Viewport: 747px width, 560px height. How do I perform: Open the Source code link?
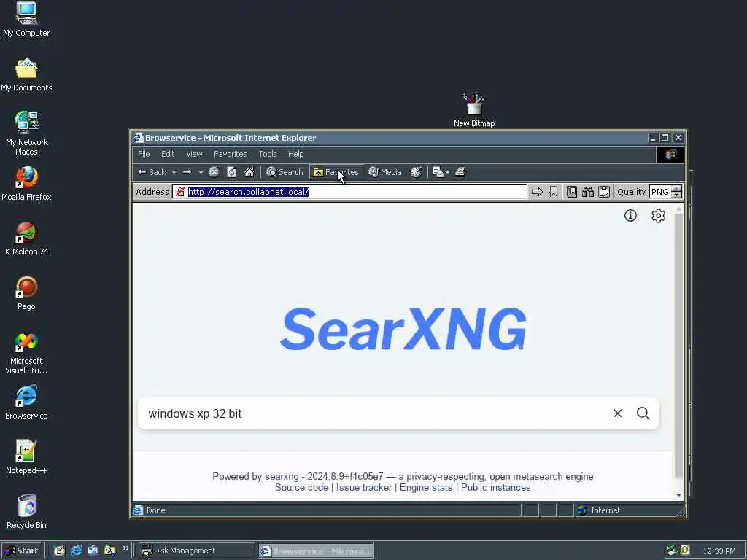pos(301,488)
